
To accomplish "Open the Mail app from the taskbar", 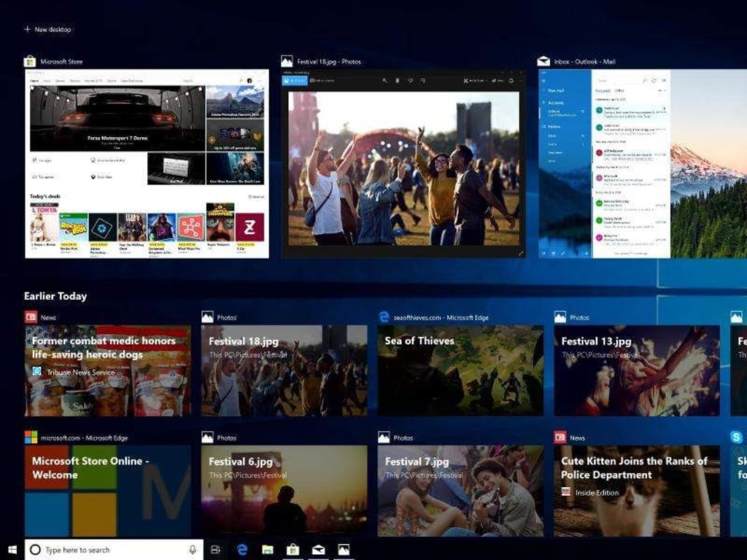I will pyautogui.click(x=318, y=550).
